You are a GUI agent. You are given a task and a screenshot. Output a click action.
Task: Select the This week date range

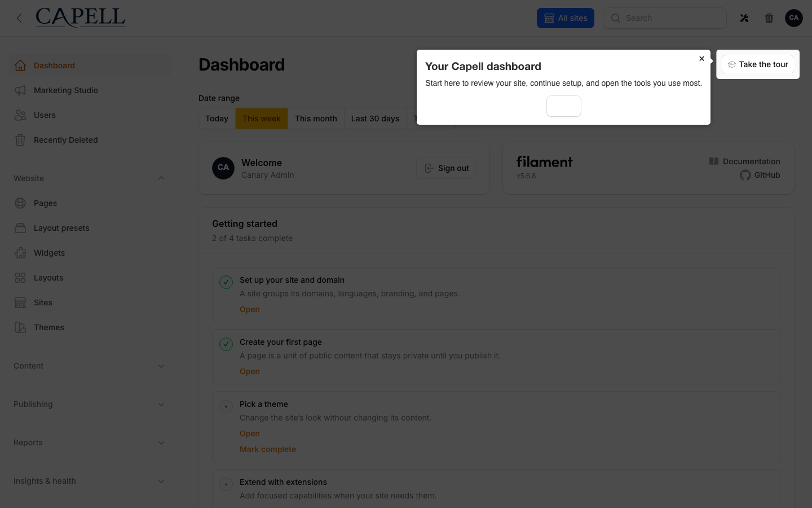[262, 119]
